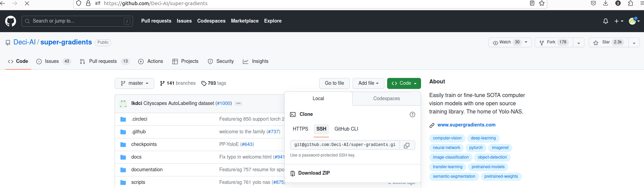Open the plus create-new dropdown

tap(619, 21)
